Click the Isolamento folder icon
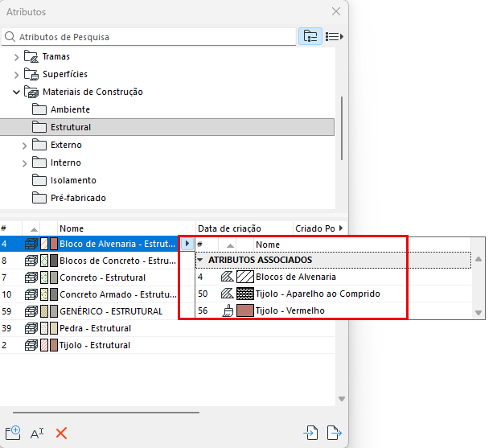The width and height of the screenshot is (497, 448). [39, 180]
